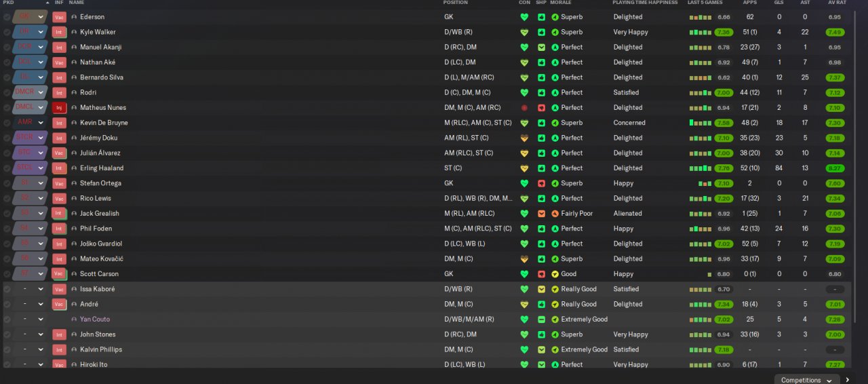Click Ederson's Vac status icon

point(60,17)
